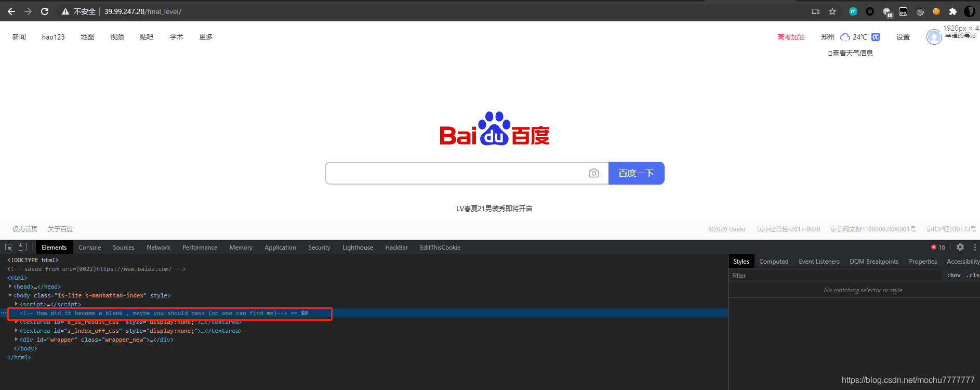
Task: Expand the div id="wrapper" node
Action: tap(16, 340)
